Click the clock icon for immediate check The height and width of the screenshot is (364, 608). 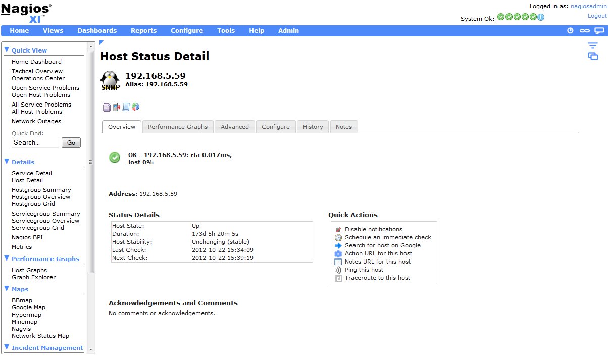[338, 237]
